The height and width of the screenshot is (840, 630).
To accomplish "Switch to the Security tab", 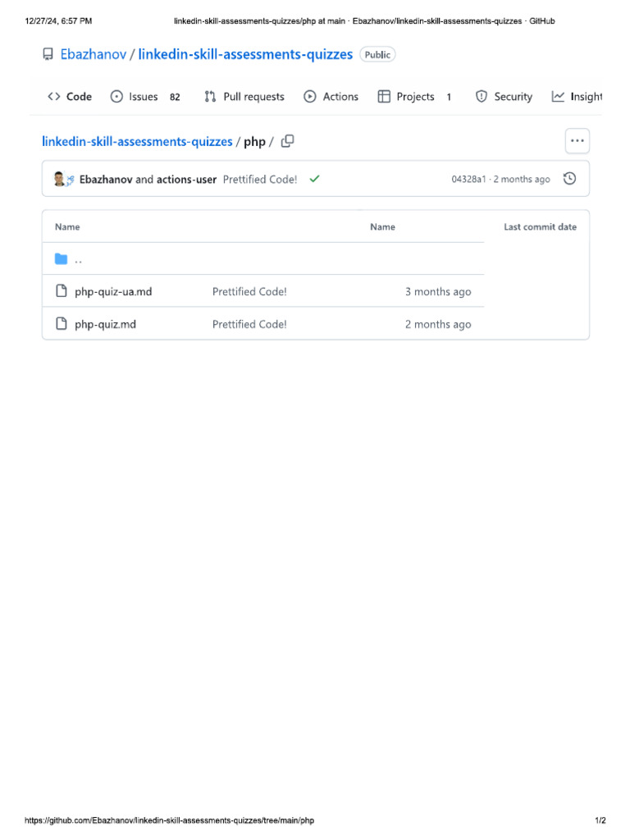I will (504, 97).
